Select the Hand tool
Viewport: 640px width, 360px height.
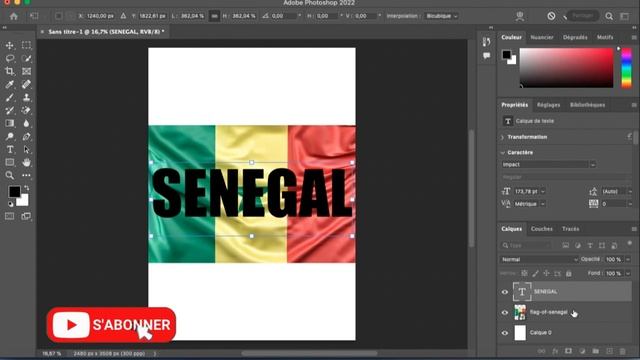(27, 162)
